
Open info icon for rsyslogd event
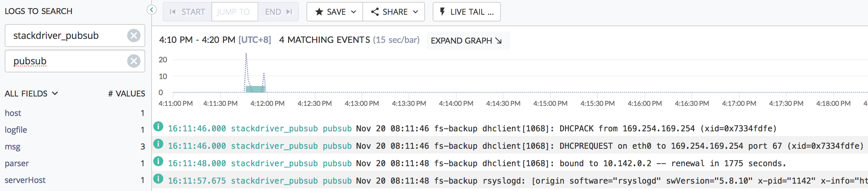pos(158,179)
